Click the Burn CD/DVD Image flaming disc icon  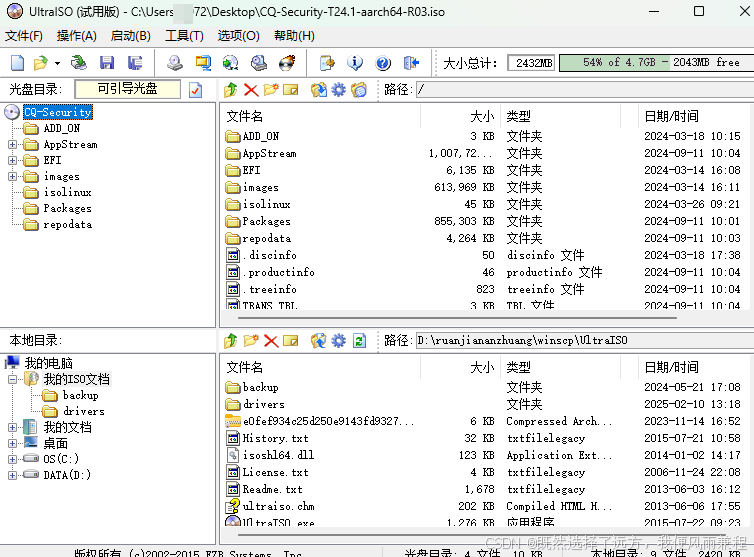[287, 63]
